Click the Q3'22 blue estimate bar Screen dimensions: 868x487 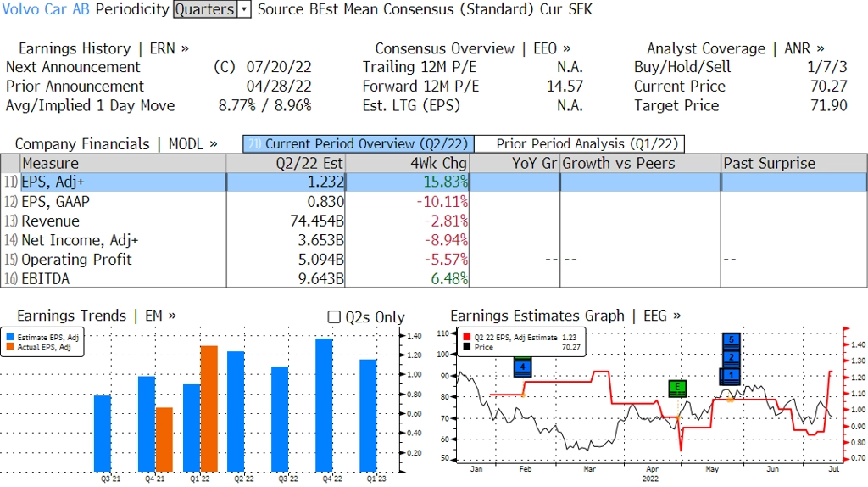click(280, 419)
